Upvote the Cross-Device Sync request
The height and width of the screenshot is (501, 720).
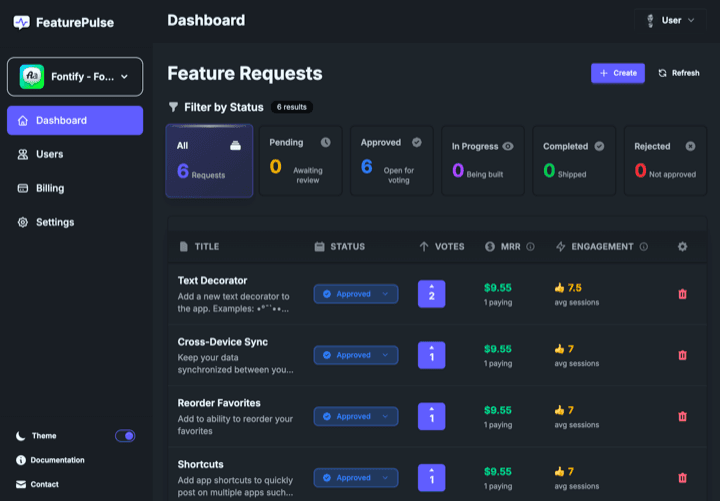[432, 355]
